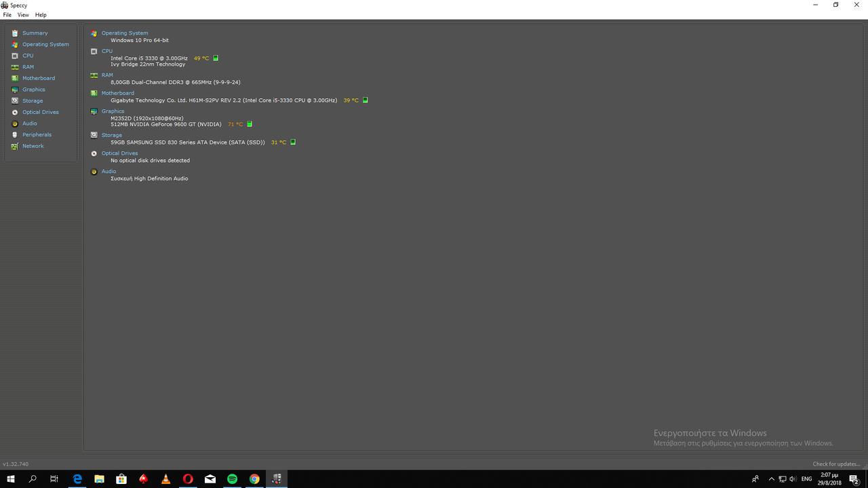Image resolution: width=868 pixels, height=488 pixels.
Task: Open the File menu
Action: coord(7,15)
